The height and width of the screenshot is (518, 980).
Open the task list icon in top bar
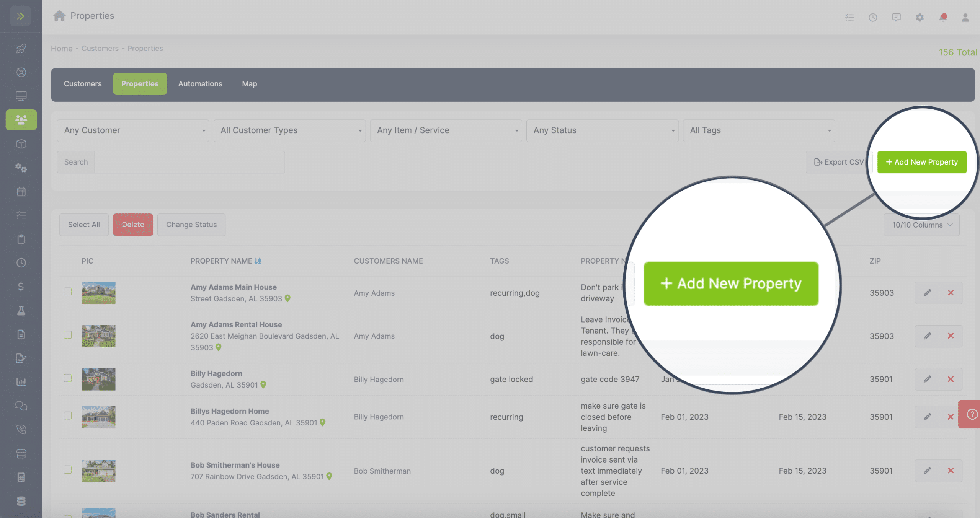point(849,17)
